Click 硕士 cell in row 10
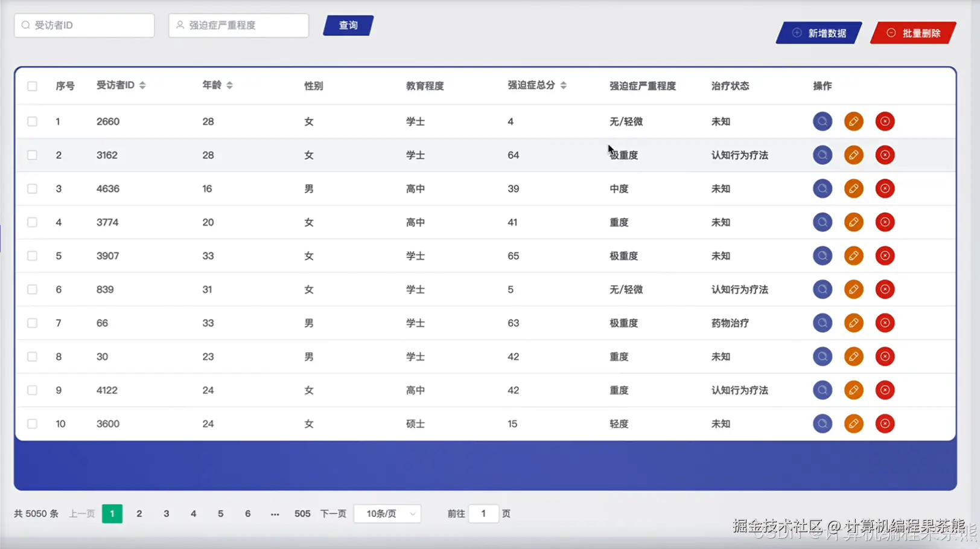 click(x=415, y=424)
